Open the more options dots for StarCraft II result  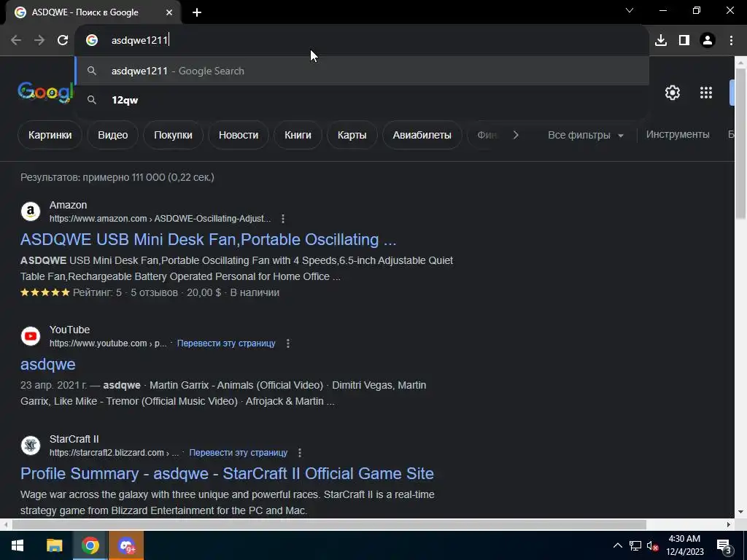300,453
